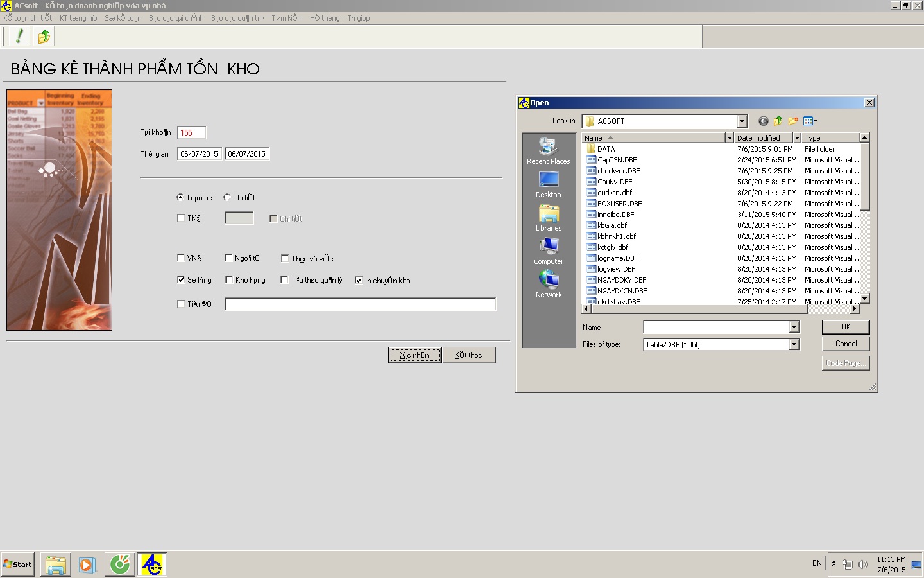The width and height of the screenshot is (924, 578).
Task: Tick the 'Kho hµng' checkbox
Action: pos(229,279)
